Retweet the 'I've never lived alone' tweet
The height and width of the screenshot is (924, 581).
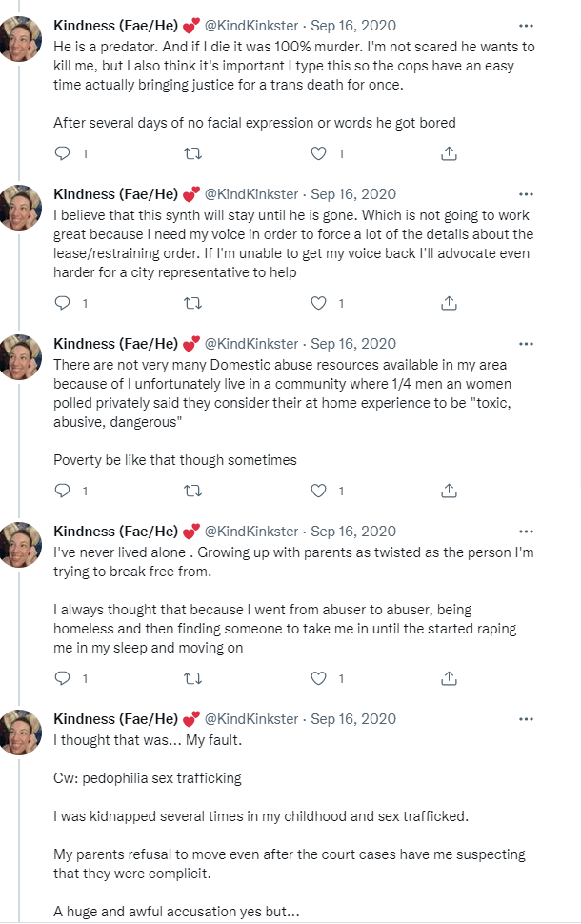coord(192,679)
